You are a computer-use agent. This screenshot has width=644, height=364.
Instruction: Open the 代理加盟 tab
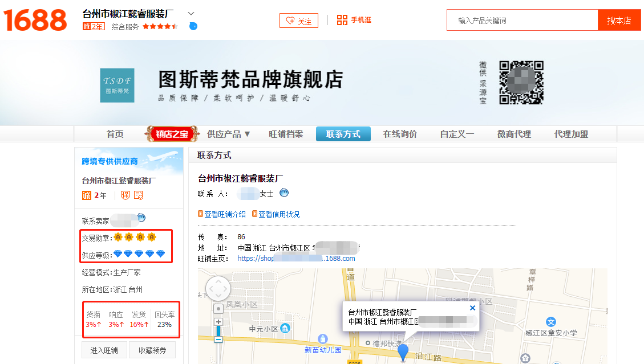572,134
